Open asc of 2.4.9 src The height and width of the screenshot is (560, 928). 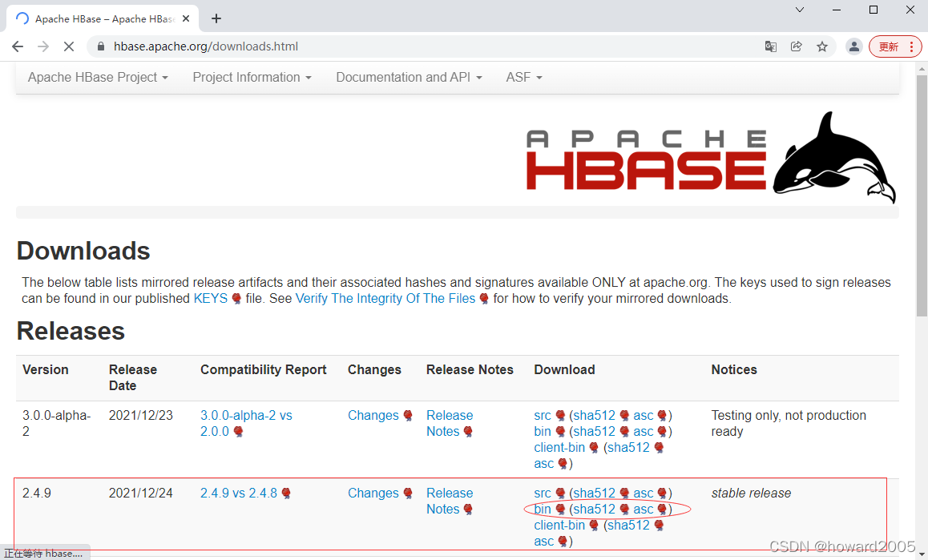(644, 494)
